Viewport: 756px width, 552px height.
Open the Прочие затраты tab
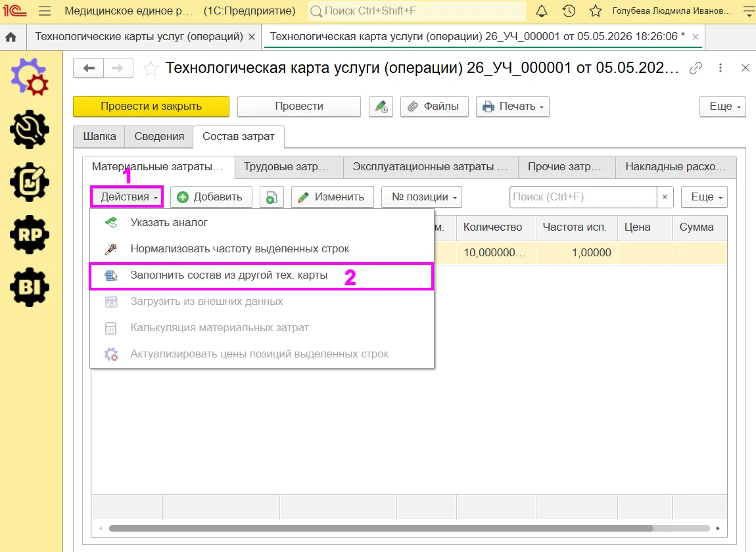click(x=567, y=167)
